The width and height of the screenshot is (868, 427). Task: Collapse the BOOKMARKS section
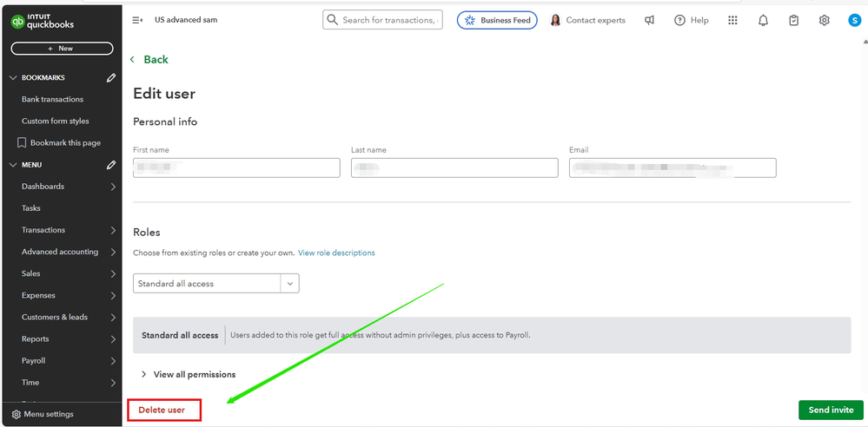coord(14,78)
